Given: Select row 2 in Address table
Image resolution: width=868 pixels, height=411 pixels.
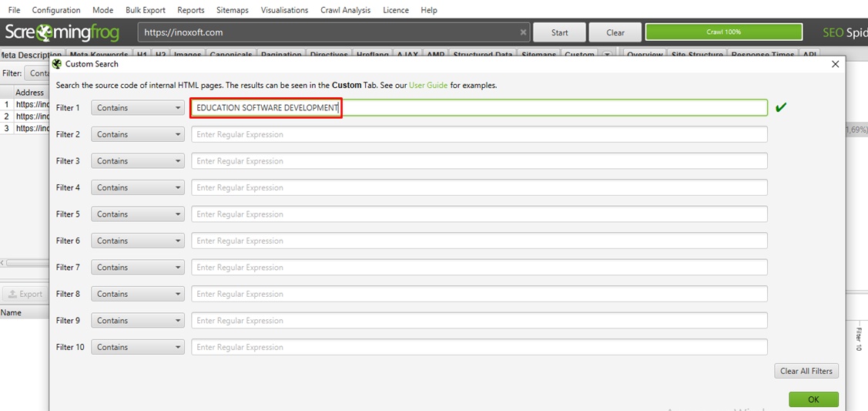Looking at the screenshot, I should click(25, 116).
